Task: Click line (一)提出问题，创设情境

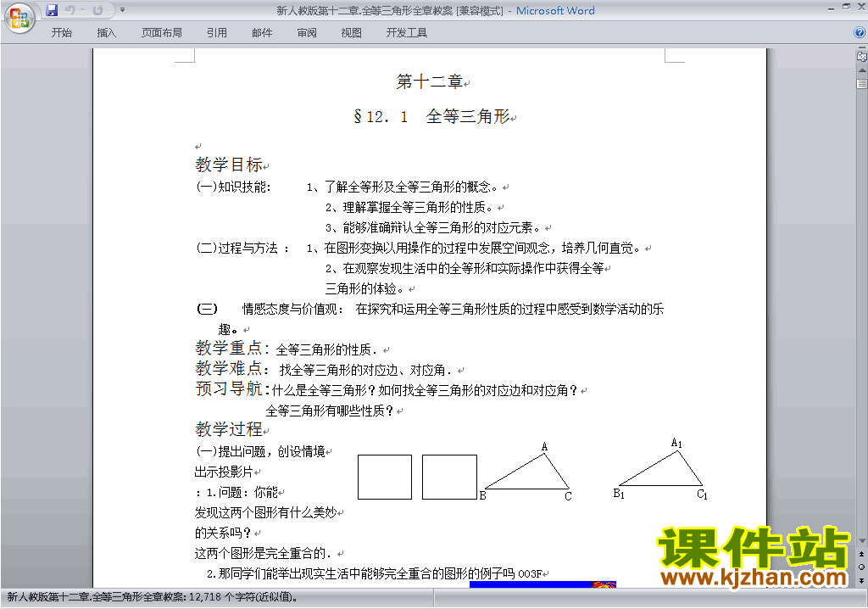Action: 261,451
